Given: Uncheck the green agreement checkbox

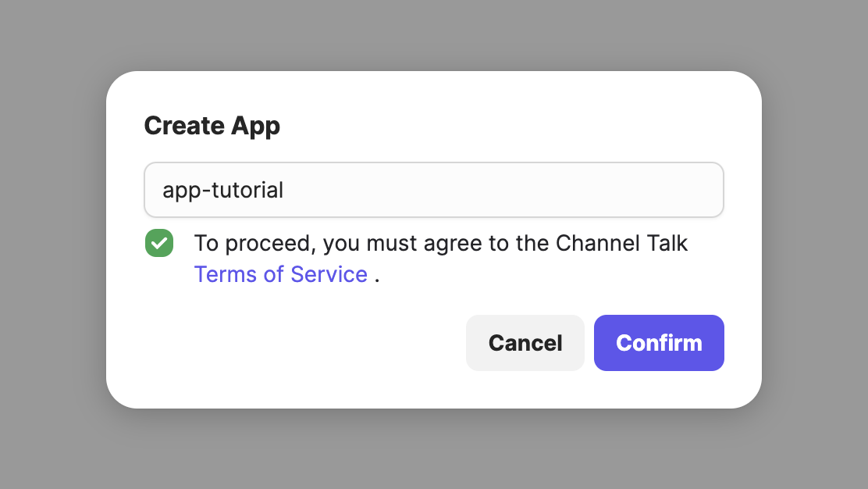Looking at the screenshot, I should (x=159, y=243).
